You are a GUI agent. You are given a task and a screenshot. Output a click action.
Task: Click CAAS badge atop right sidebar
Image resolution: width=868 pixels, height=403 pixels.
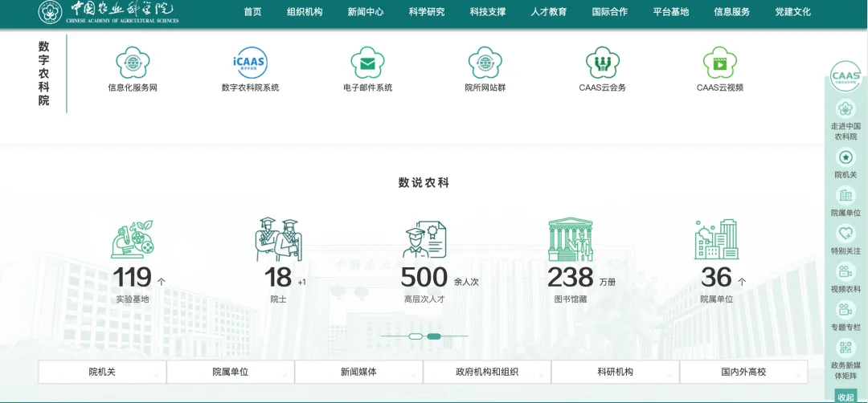click(845, 76)
